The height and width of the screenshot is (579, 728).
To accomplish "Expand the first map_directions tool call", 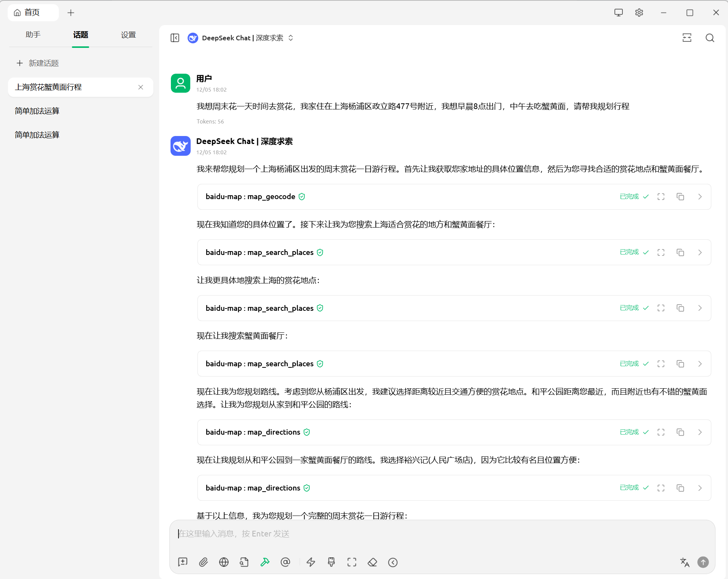I will (700, 432).
